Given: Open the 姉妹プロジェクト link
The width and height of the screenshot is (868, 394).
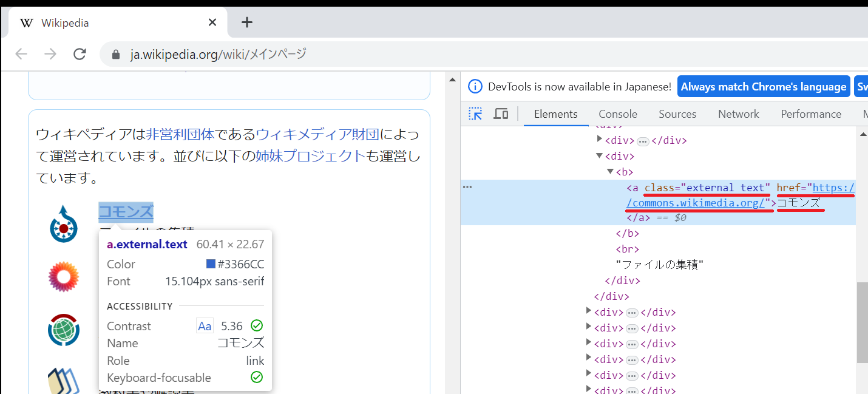Looking at the screenshot, I should [x=311, y=156].
